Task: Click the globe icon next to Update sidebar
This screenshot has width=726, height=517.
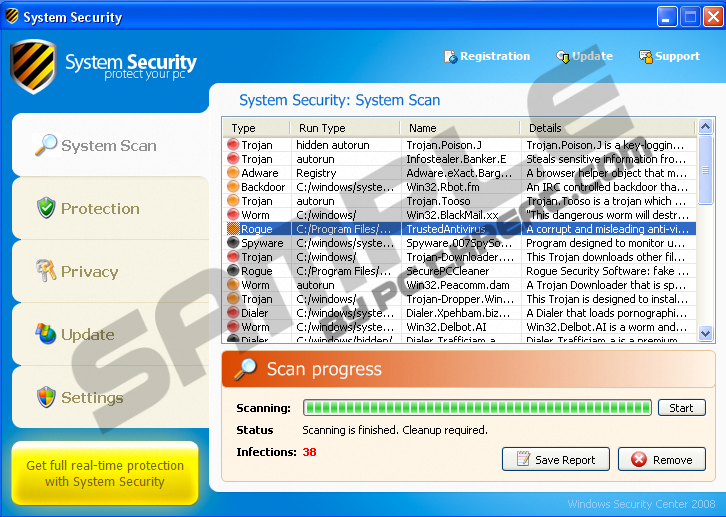Action: point(46,334)
